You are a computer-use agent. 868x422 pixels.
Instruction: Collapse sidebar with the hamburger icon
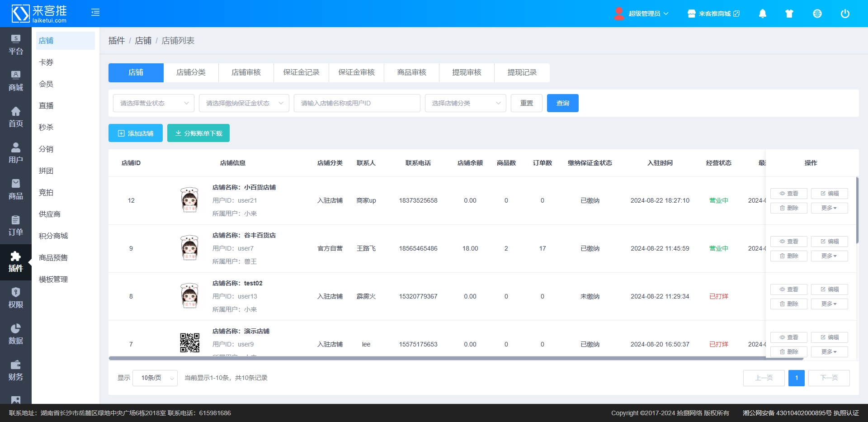[95, 12]
